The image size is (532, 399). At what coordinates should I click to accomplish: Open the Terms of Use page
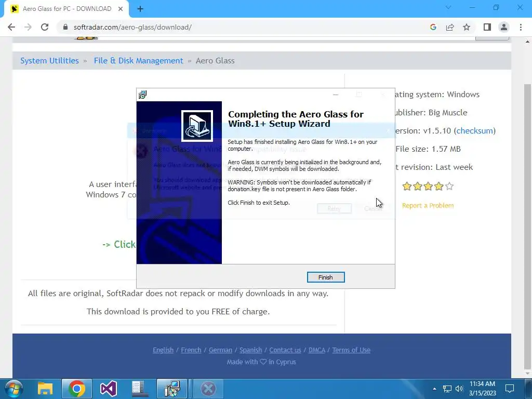[351, 350]
